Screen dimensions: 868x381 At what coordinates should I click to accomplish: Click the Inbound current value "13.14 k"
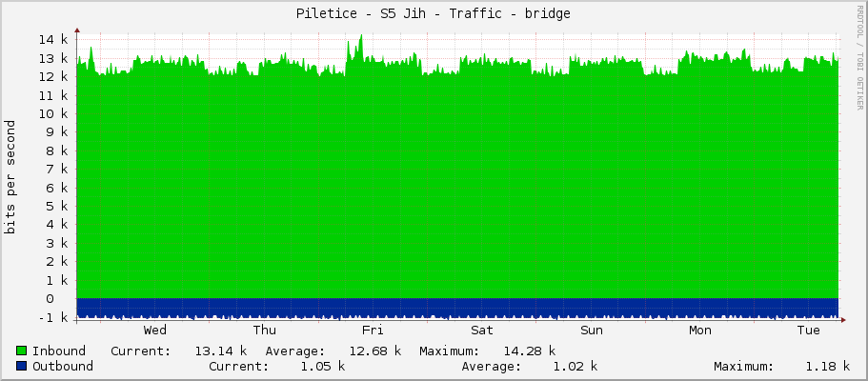click(221, 351)
